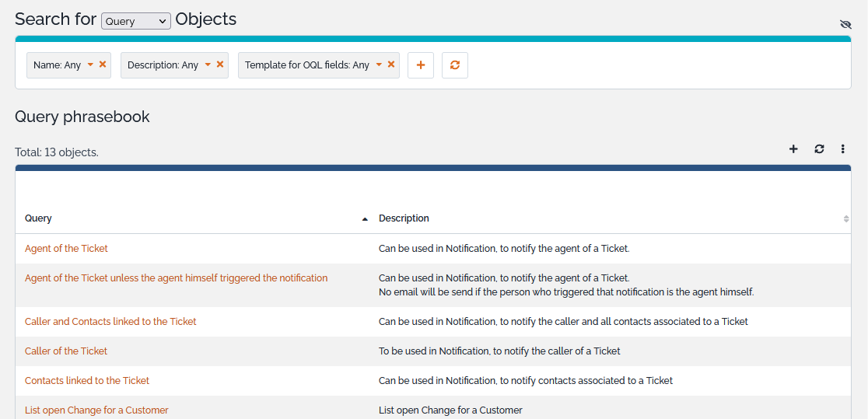Sort the list by Description column
The image size is (868, 419).
[404, 218]
